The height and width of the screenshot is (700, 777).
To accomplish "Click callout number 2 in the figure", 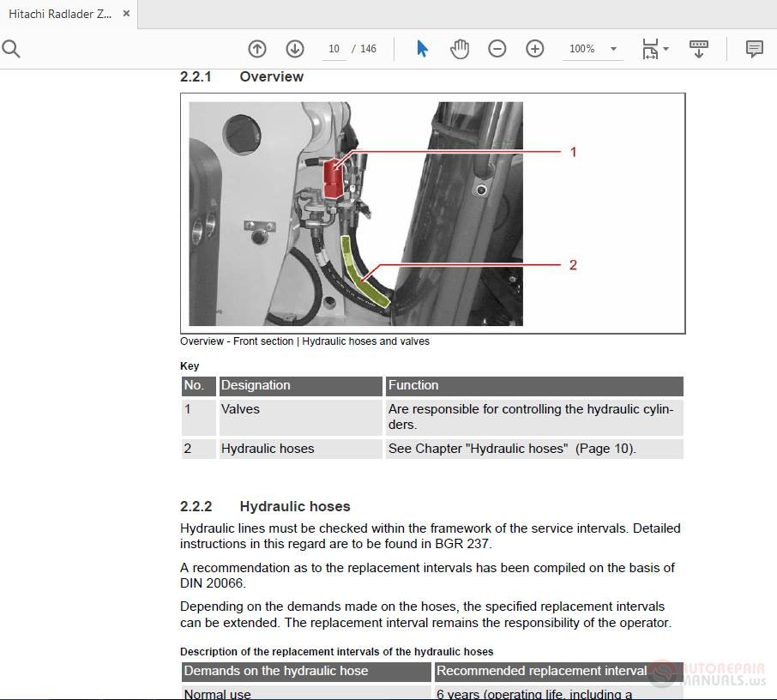I will 573,265.
